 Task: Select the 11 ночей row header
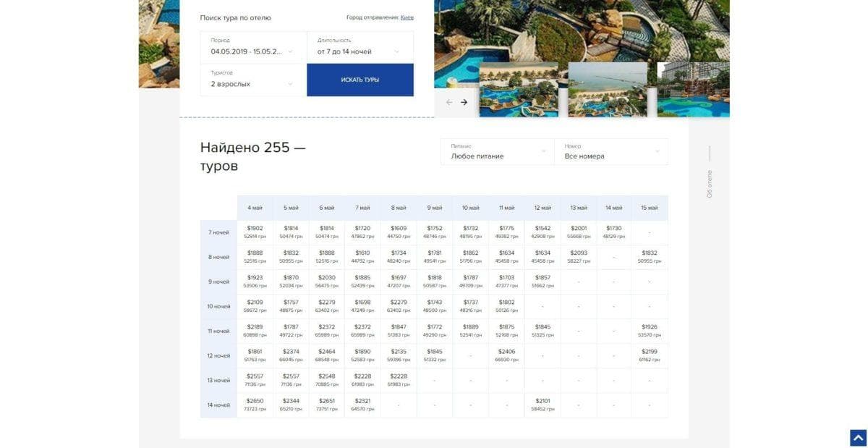218,331
